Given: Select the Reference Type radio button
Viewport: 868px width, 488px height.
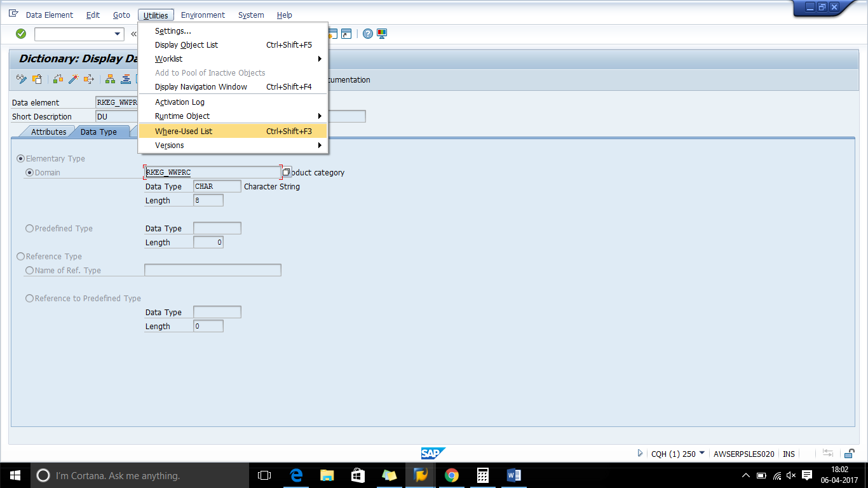Looking at the screenshot, I should [21, 256].
